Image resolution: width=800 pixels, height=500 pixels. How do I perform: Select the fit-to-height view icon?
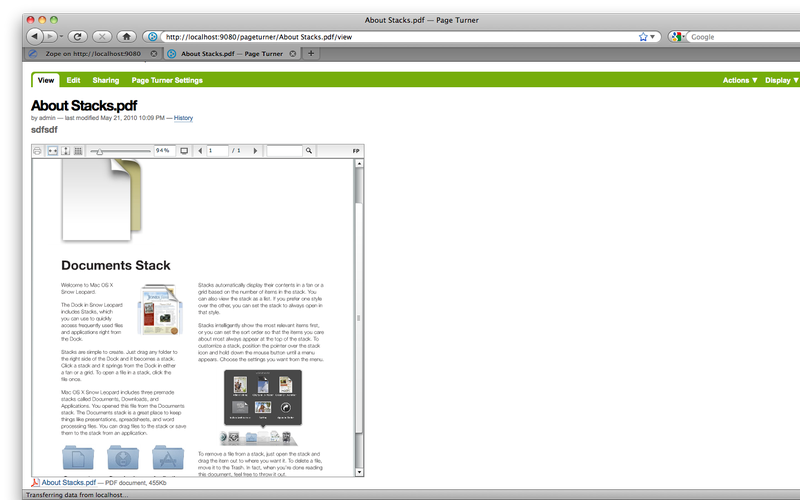pyautogui.click(x=65, y=151)
